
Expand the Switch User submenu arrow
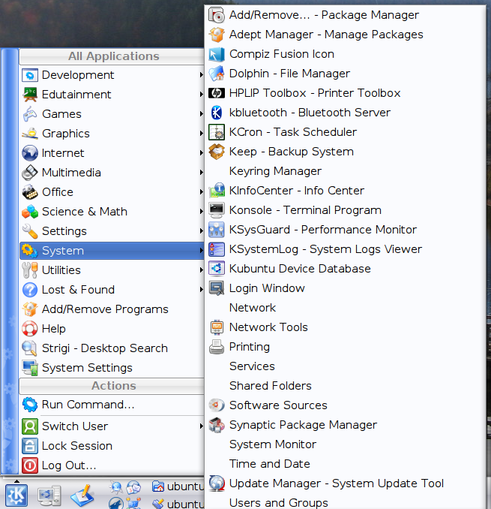click(x=201, y=426)
